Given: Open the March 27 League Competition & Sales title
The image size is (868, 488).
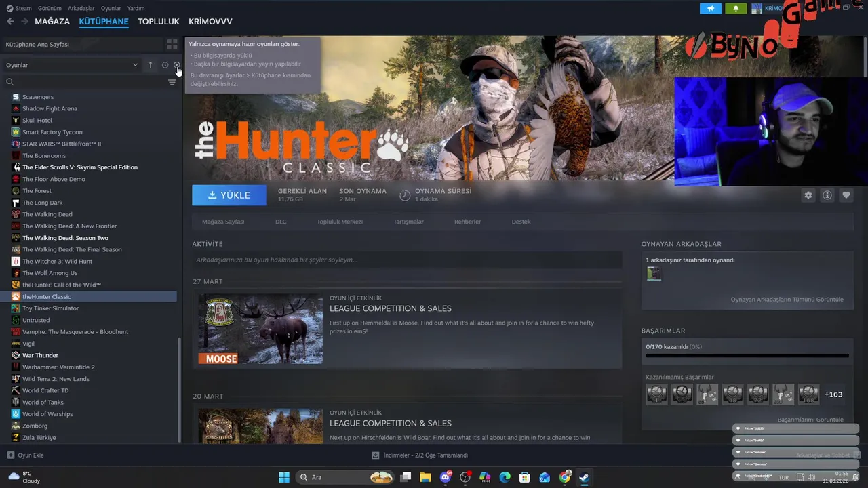Looking at the screenshot, I should click(391, 308).
